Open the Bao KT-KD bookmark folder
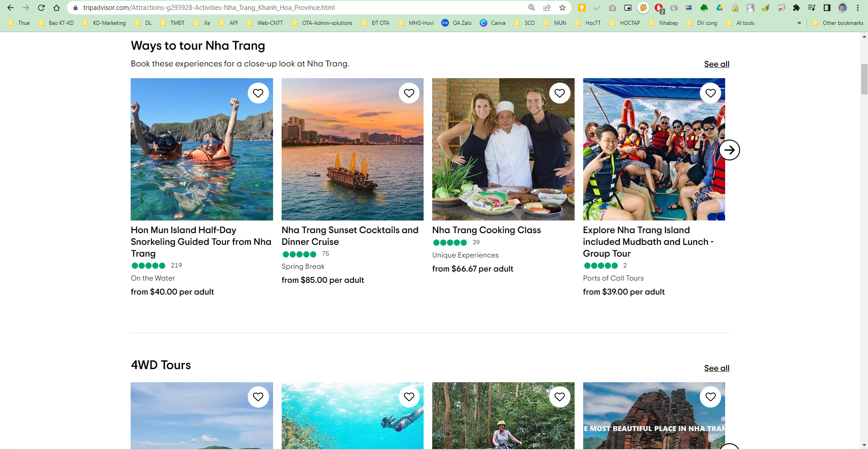 coord(57,23)
